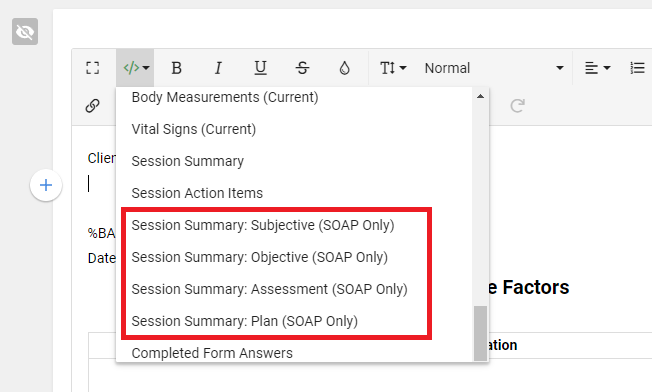
Task: Toggle bold formatting
Action: coord(177,68)
